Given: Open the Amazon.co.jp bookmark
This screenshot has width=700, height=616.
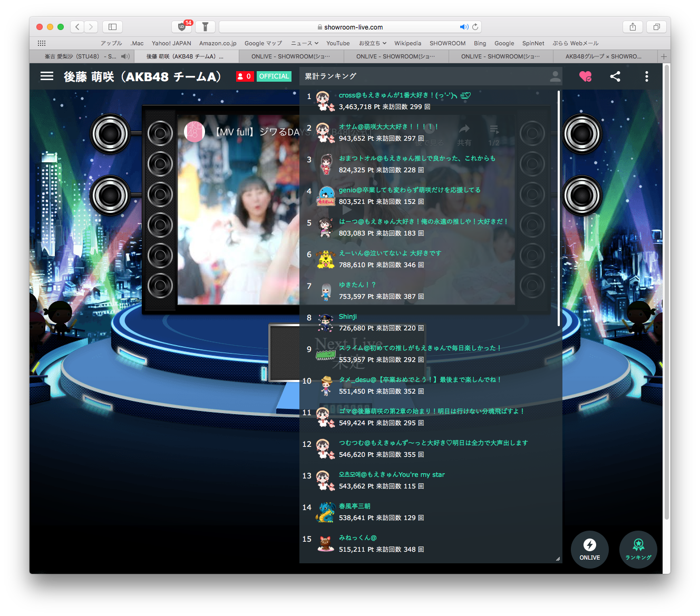Looking at the screenshot, I should [x=218, y=43].
